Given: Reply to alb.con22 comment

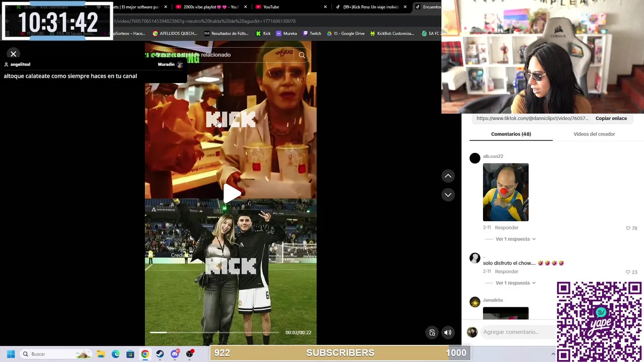Looking at the screenshot, I should (506, 228).
